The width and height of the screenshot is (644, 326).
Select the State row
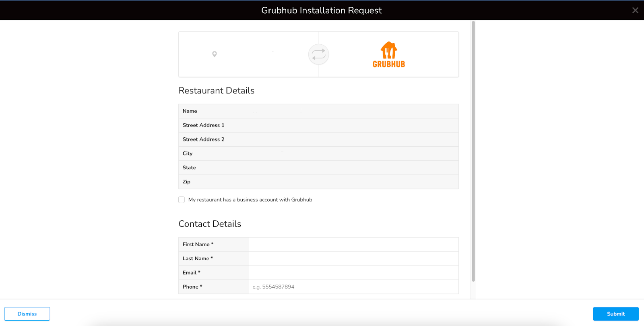318,168
